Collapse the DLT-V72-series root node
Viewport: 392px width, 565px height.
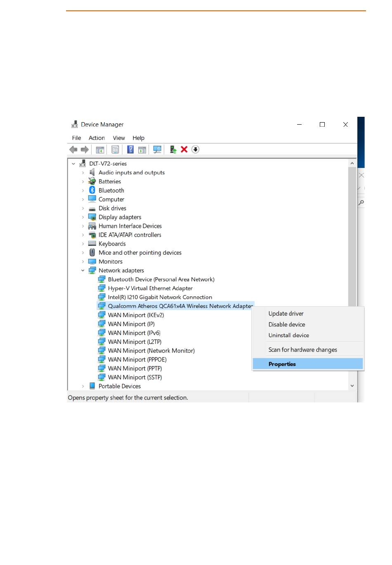coord(73,164)
